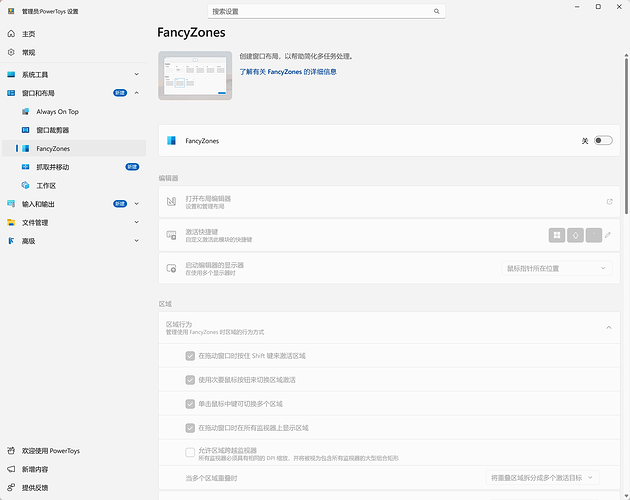The height and width of the screenshot is (500, 630).
Task: Click the 新建 badge on 输入和输出
Action: pyautogui.click(x=120, y=204)
